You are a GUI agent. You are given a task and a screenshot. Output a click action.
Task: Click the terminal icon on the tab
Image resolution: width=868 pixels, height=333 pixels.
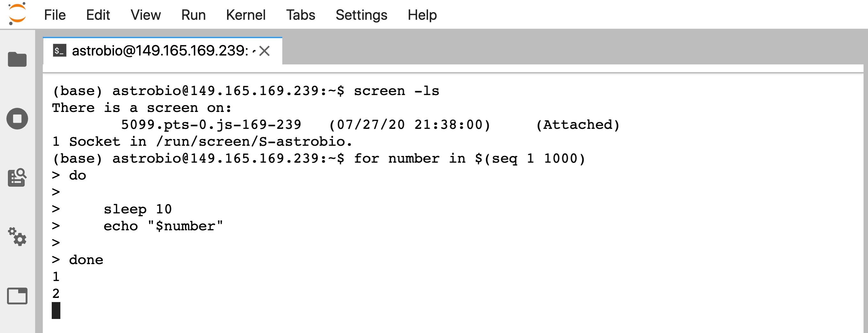(x=60, y=50)
